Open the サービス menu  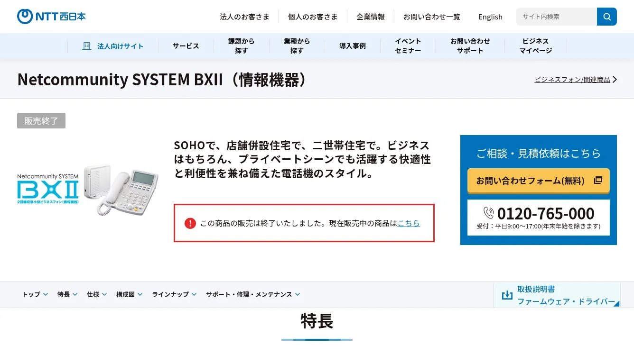click(186, 46)
